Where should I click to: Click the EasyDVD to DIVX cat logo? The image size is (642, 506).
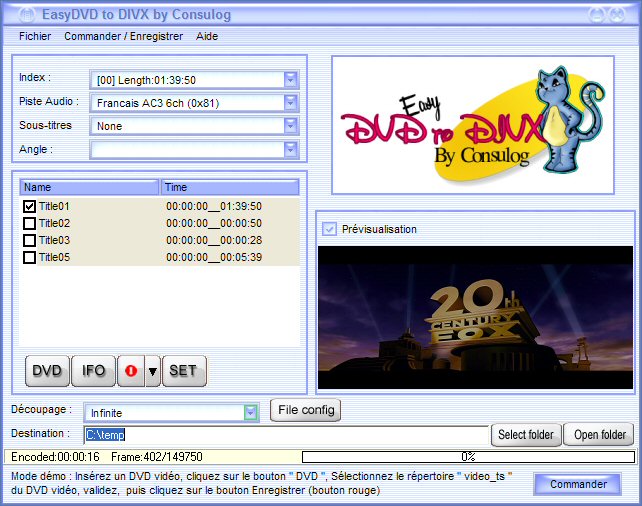(472, 124)
